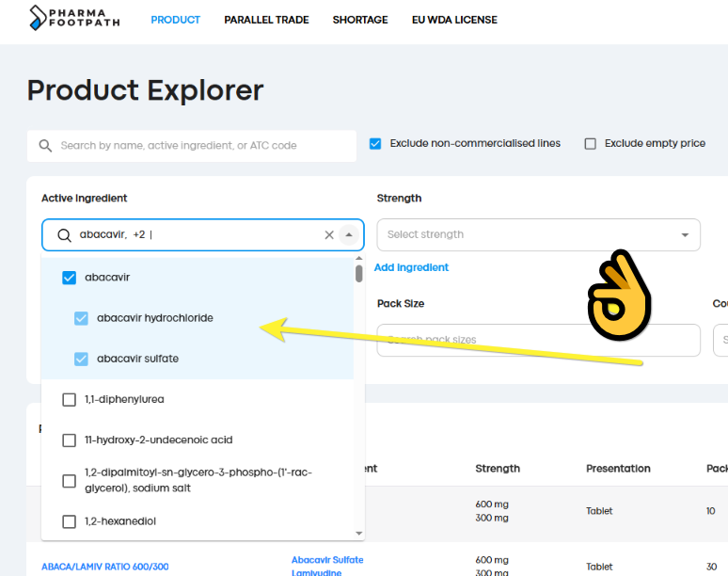Screen dimensions: 728x576
Task: Open the Abacavir Sulfate ingredient link
Action: [327, 560]
